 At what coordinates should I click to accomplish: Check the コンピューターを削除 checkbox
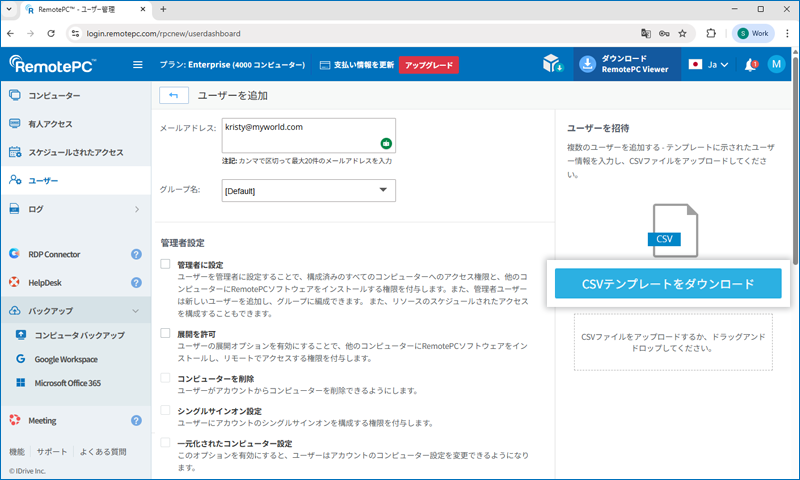coord(165,378)
